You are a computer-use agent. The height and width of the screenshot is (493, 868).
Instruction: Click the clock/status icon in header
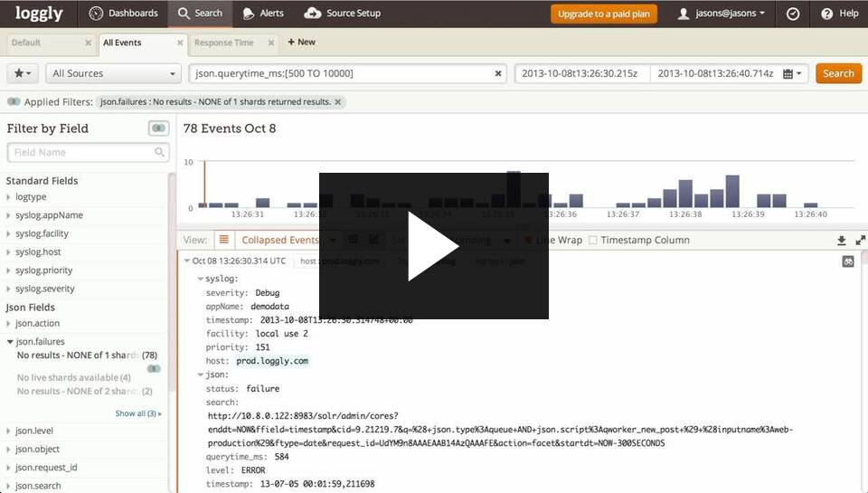coord(793,14)
